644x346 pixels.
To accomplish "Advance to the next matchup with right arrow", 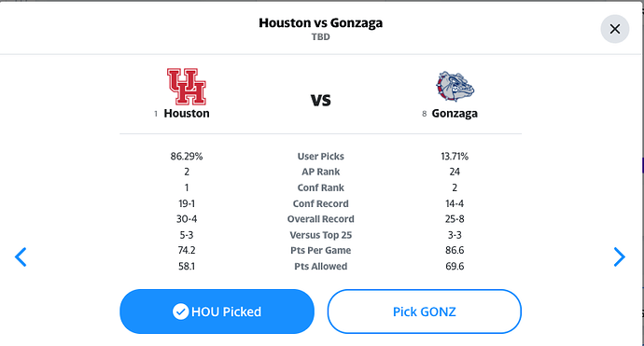I will (x=620, y=256).
